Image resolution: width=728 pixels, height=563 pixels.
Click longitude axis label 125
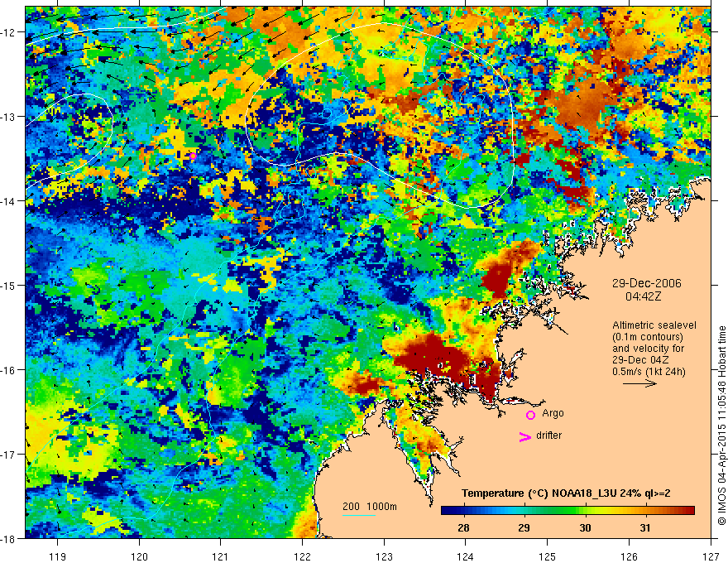pos(548,556)
